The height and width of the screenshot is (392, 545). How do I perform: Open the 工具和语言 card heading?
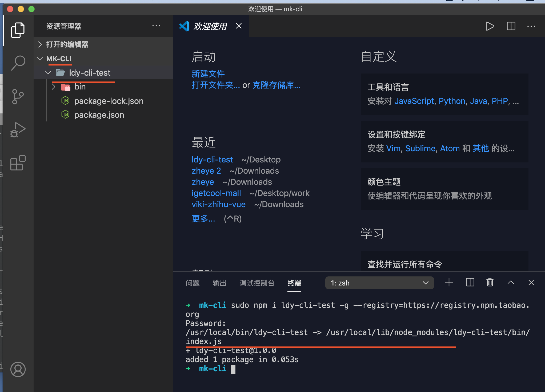point(388,87)
